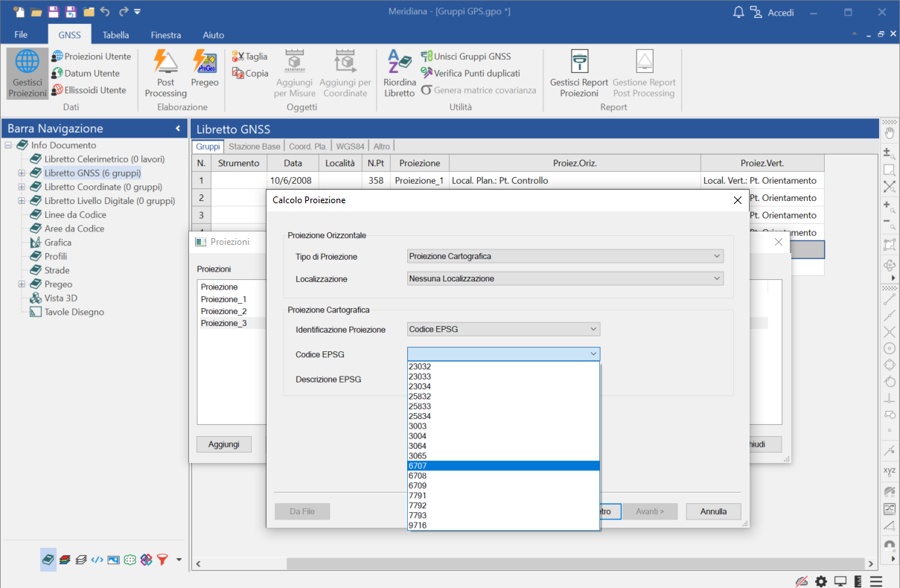Select Proiezione_2 in Proiezioni list
The height and width of the screenshot is (588, 900).
pyautogui.click(x=223, y=311)
